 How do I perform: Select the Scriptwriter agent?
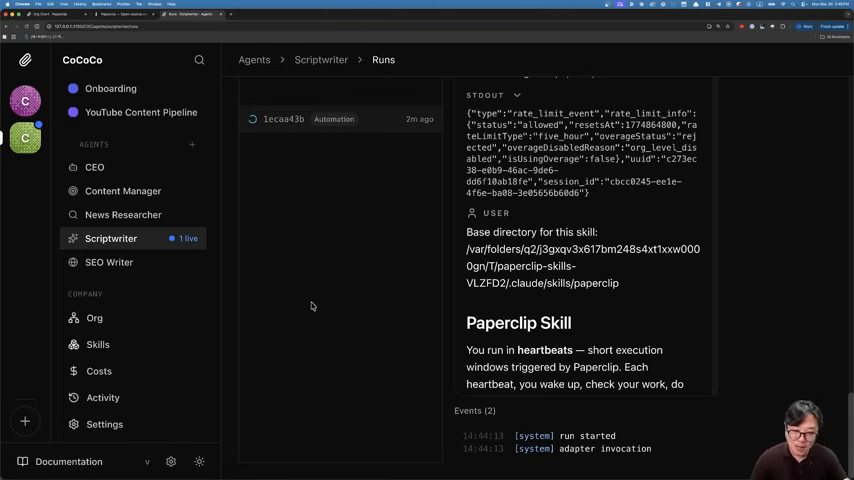point(111,239)
